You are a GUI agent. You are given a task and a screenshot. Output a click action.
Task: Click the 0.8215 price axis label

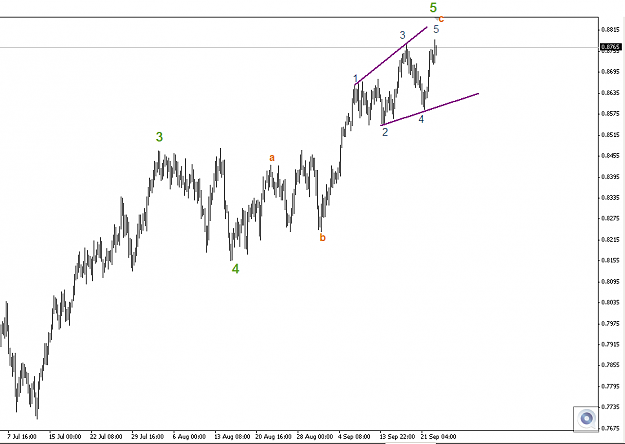(x=610, y=240)
